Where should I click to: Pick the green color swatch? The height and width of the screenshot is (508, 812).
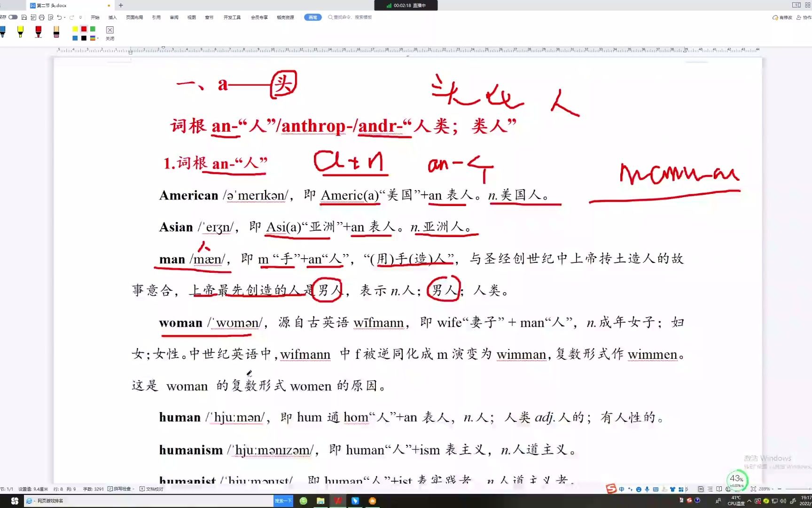tap(93, 29)
